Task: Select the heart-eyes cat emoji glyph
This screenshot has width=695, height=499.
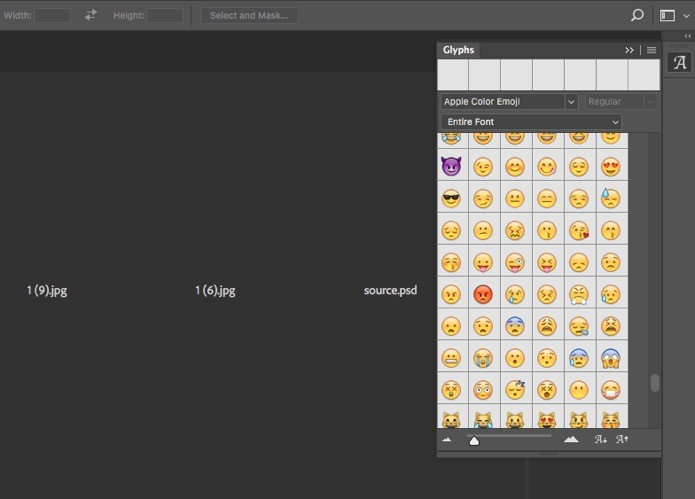Action: click(x=547, y=420)
